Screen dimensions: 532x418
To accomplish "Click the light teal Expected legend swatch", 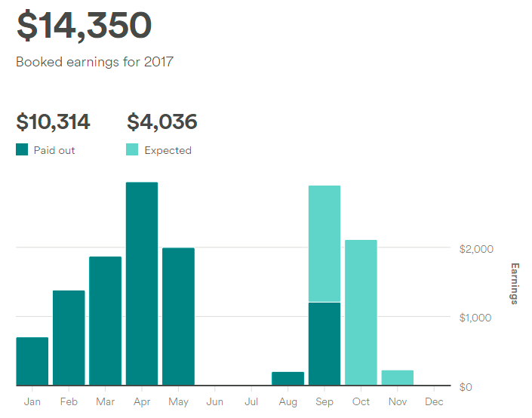I will coord(132,149).
